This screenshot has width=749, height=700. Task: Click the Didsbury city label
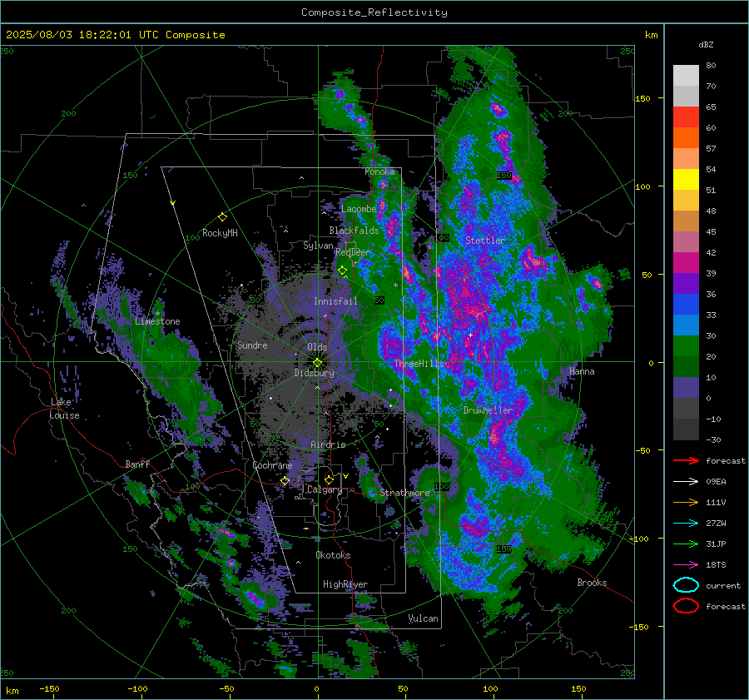pos(314,373)
